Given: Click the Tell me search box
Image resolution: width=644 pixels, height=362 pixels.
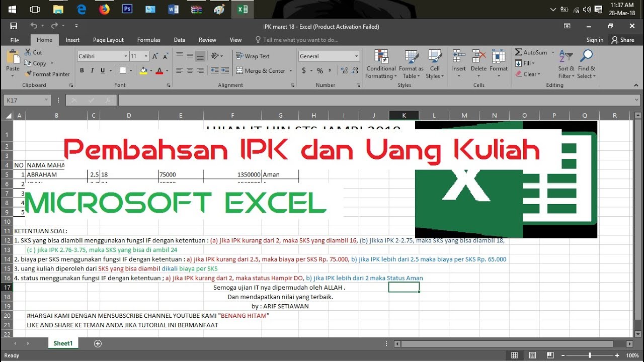Looking at the screenshot, I should (297, 40).
